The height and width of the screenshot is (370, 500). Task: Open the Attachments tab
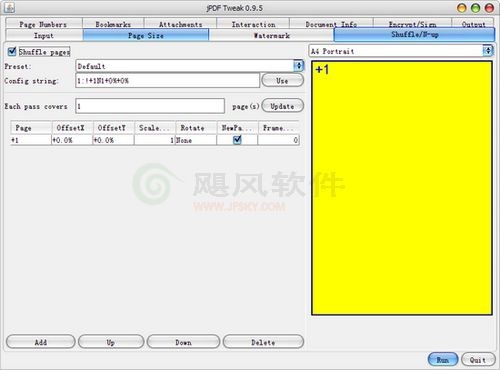[x=180, y=24]
